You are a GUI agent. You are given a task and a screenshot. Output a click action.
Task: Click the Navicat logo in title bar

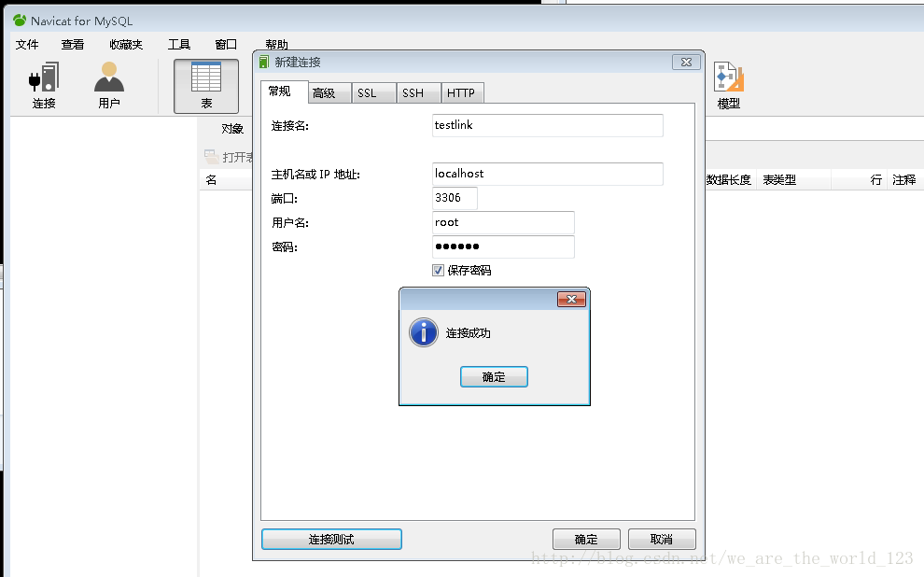pyautogui.click(x=20, y=21)
